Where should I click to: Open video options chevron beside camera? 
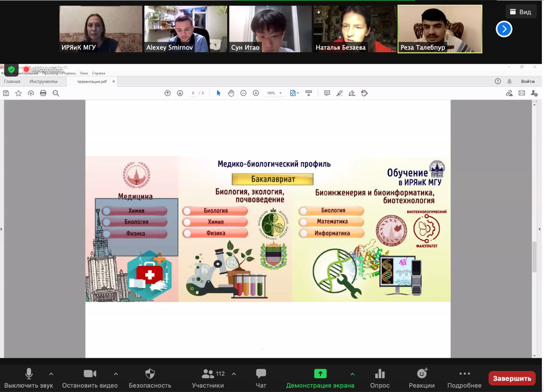[116, 374]
